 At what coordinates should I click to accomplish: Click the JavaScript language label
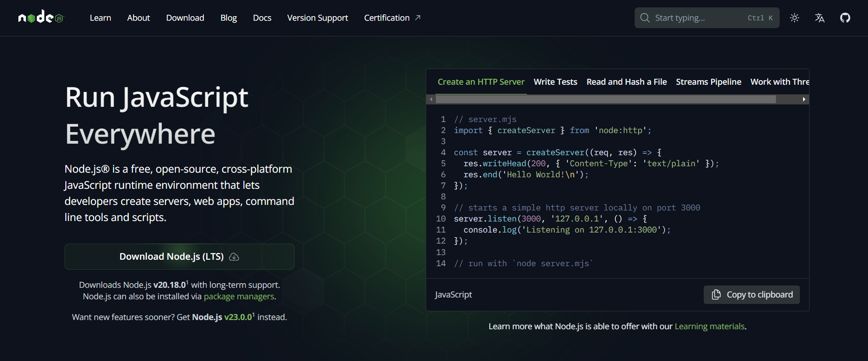pos(453,295)
